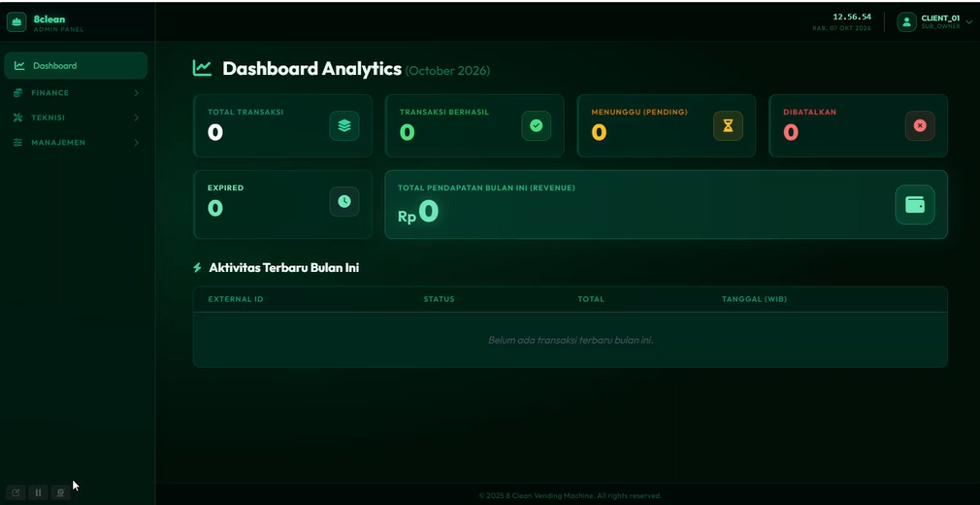Image resolution: width=980 pixels, height=505 pixels.
Task: Toggle the webcam button in the corner
Action: point(60,492)
